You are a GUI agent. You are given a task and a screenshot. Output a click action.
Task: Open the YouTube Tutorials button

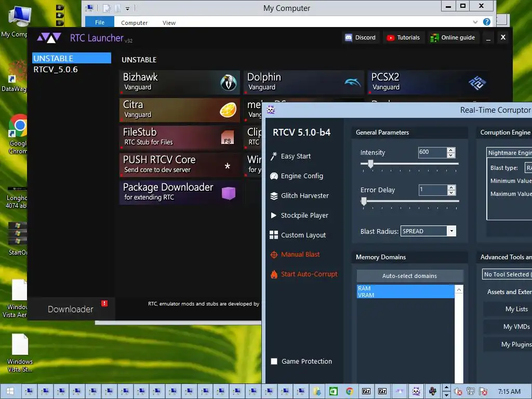pos(403,37)
